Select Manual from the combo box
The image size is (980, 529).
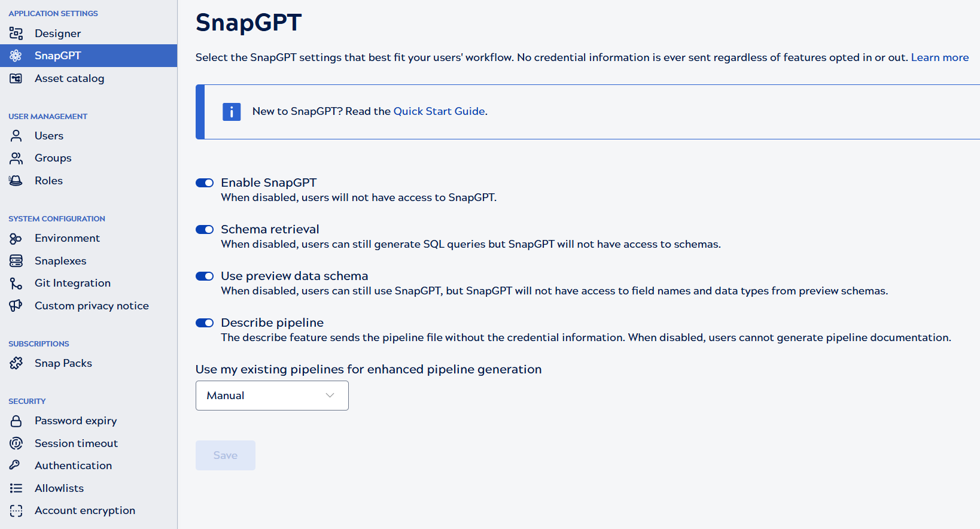(x=272, y=396)
